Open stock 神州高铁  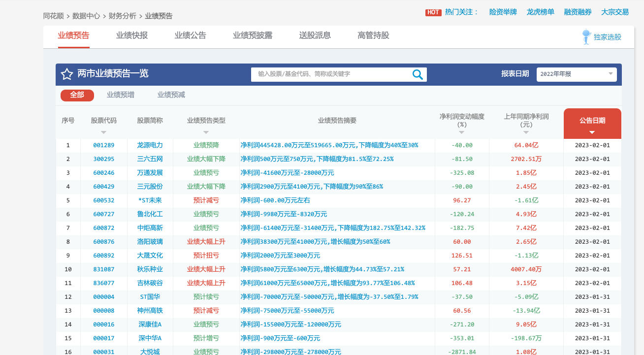[x=150, y=311]
